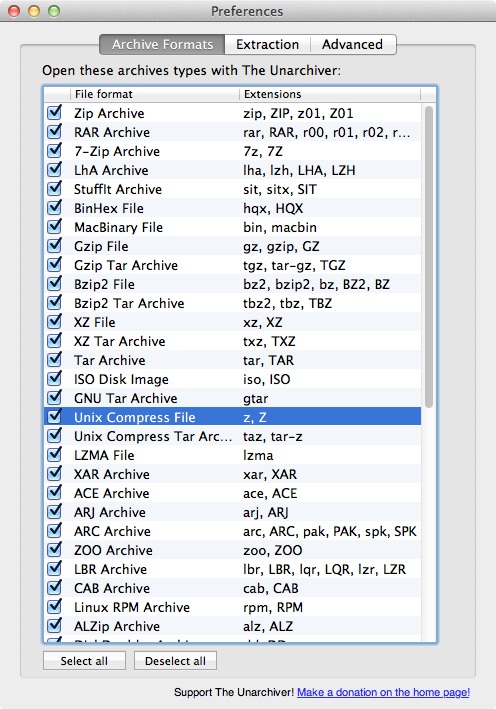Select the LZMA File row
Viewport: 496px width, 709px height.
[x=232, y=455]
